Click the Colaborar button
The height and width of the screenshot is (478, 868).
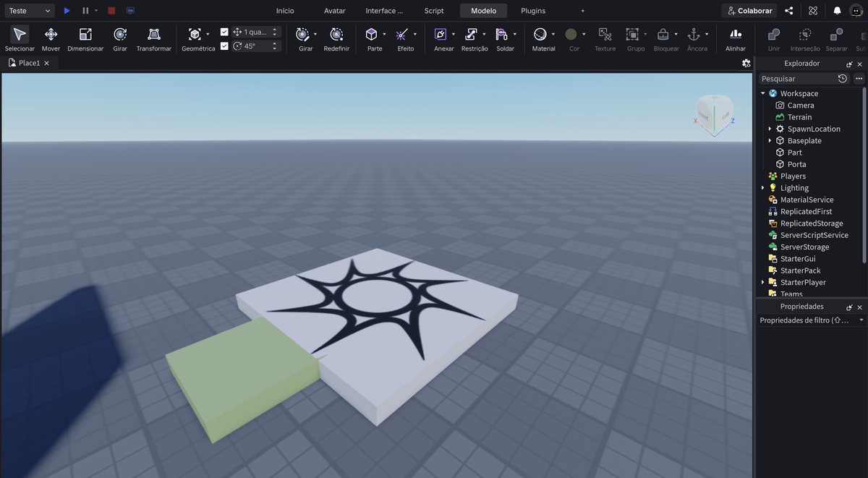(x=750, y=11)
